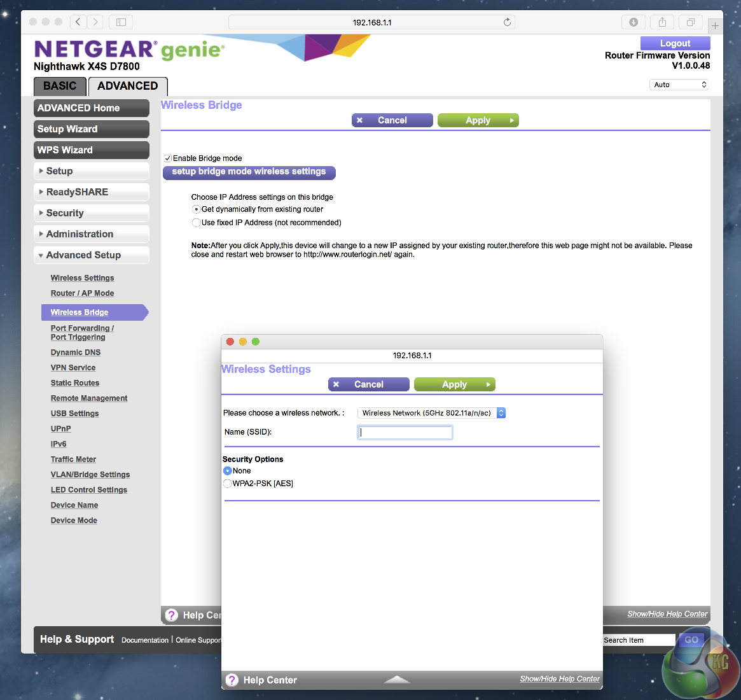
Task: Toggle the Safari sidebar
Action: [x=120, y=22]
